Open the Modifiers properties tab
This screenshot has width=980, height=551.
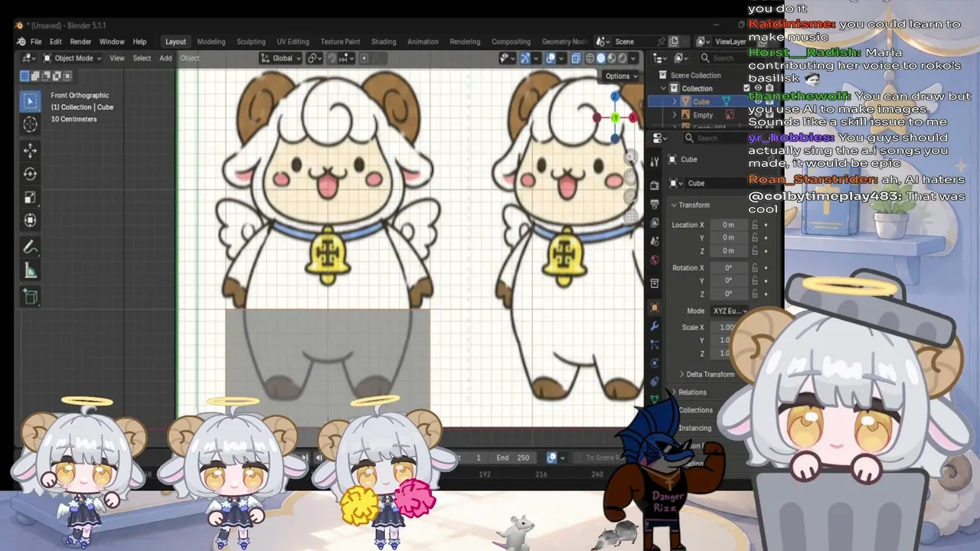tap(655, 326)
